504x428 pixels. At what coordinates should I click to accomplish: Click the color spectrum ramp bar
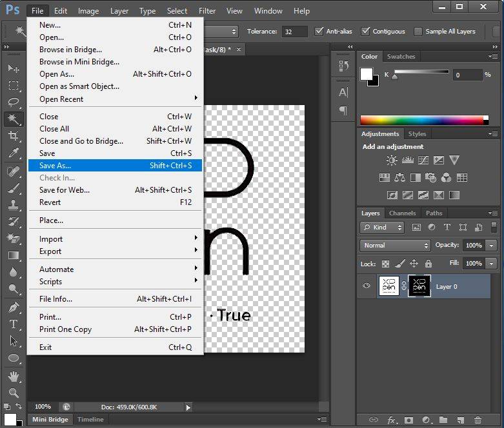(421, 120)
